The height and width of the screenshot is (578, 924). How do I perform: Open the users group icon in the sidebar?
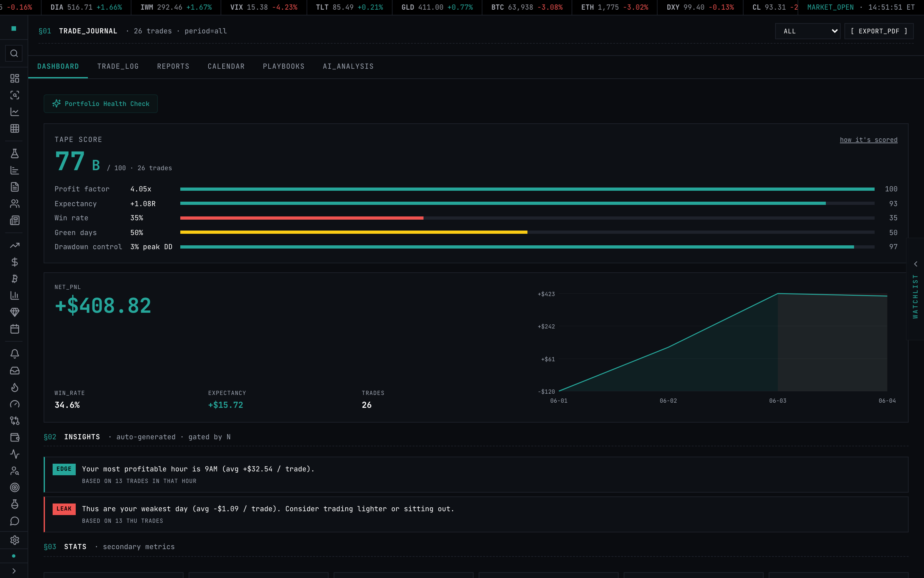(14, 204)
